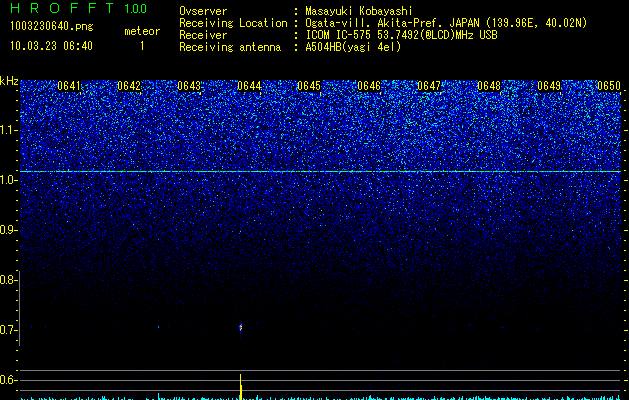Screen dimensions: 629x400
Task: Select the observer name Masayuki Kobayashi
Action: [x=359, y=11]
